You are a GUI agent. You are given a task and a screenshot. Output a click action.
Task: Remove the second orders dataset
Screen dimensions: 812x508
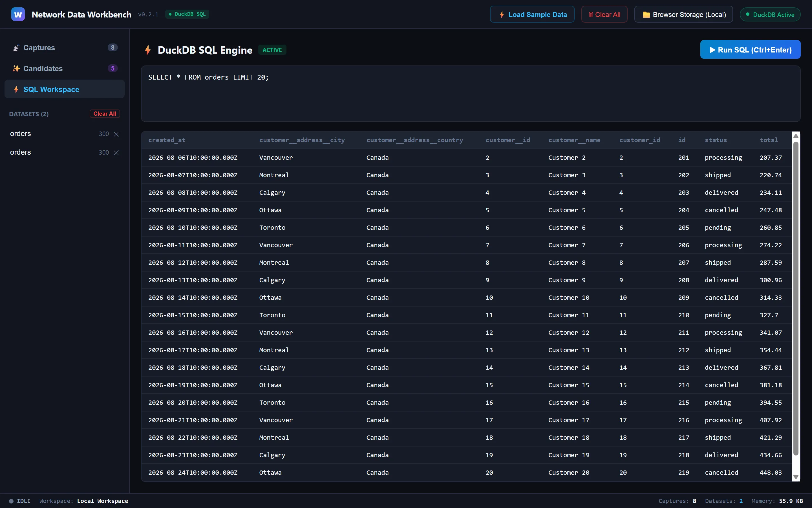[116, 152]
